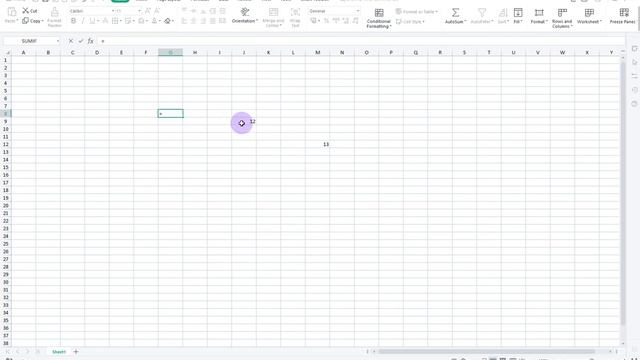
Task: Click the cell containing 12
Action: coord(244,121)
